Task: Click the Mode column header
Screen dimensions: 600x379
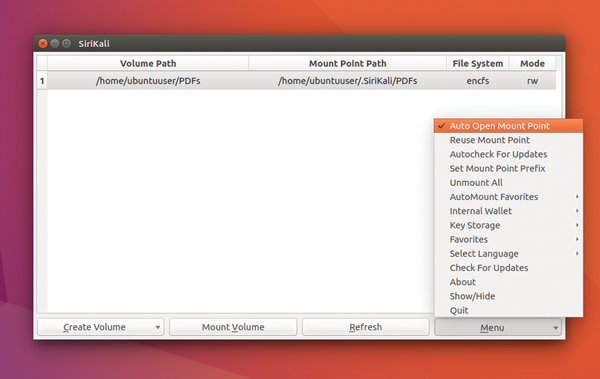Action: (x=532, y=63)
